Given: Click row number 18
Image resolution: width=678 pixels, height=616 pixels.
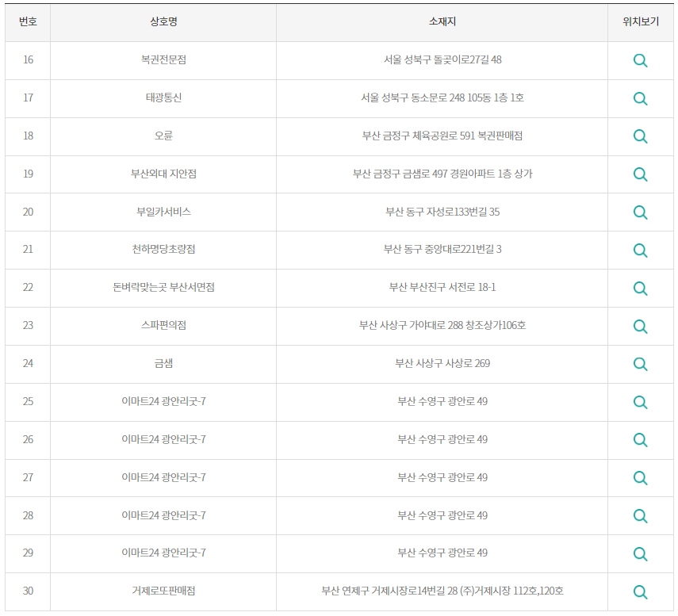Looking at the screenshot, I should (x=28, y=136).
